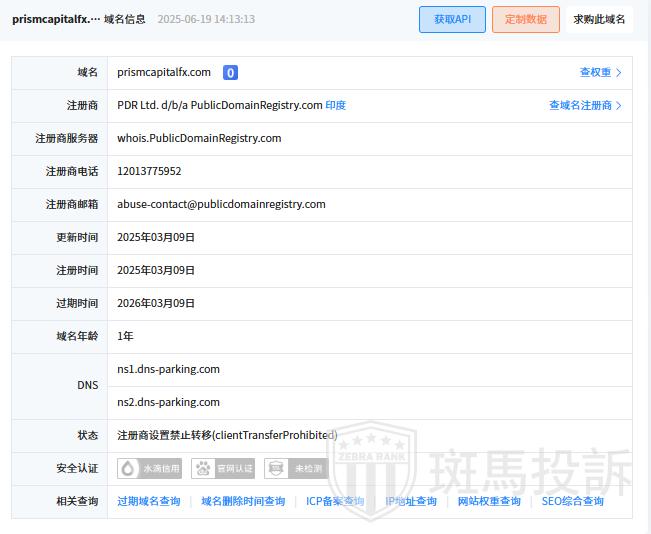Open 过期域名查询 related query

[149, 501]
